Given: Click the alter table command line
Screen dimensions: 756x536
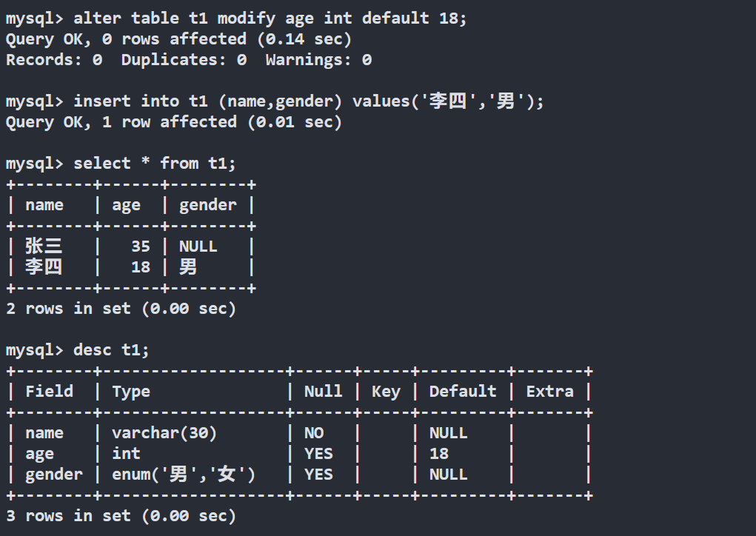Looking at the screenshot, I should tap(270, 19).
